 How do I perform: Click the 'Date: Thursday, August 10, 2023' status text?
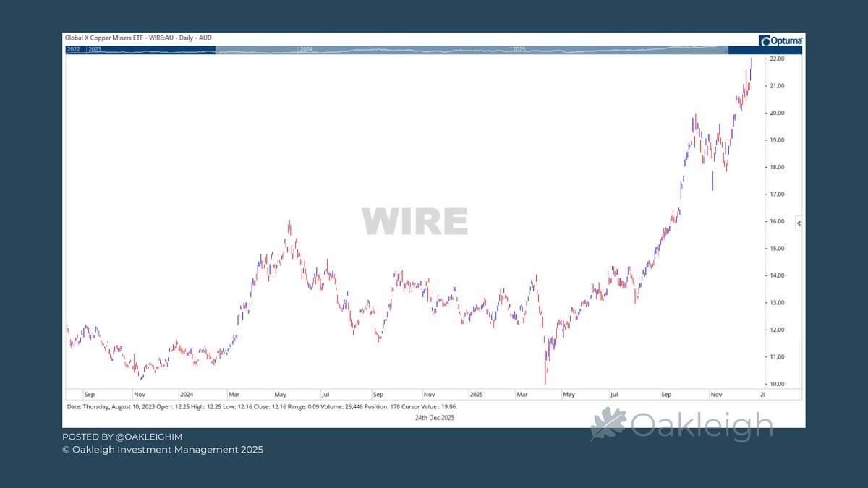pos(111,407)
